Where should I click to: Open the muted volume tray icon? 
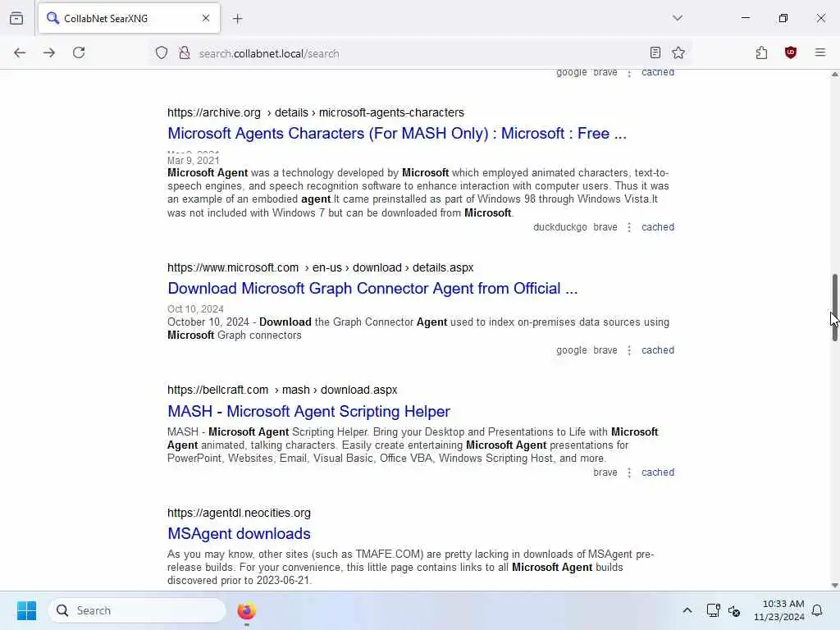pos(734,610)
